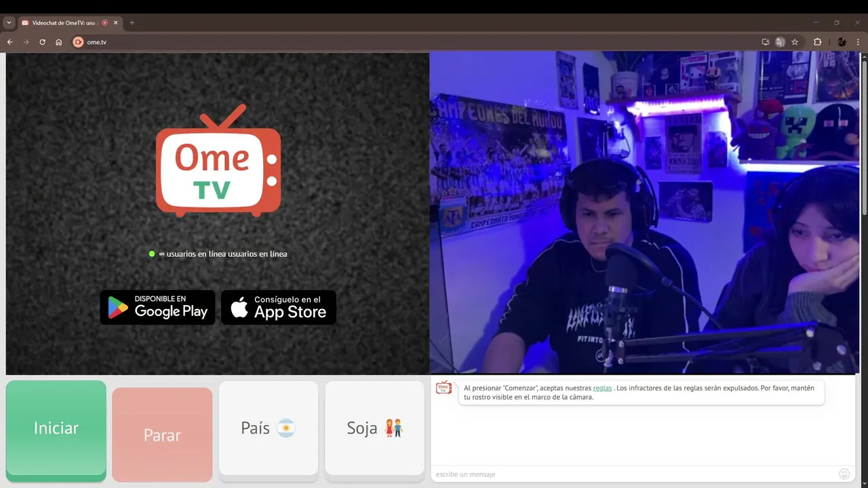The width and height of the screenshot is (868, 488).
Task: Click the OmeTV television logo
Action: click(218, 161)
